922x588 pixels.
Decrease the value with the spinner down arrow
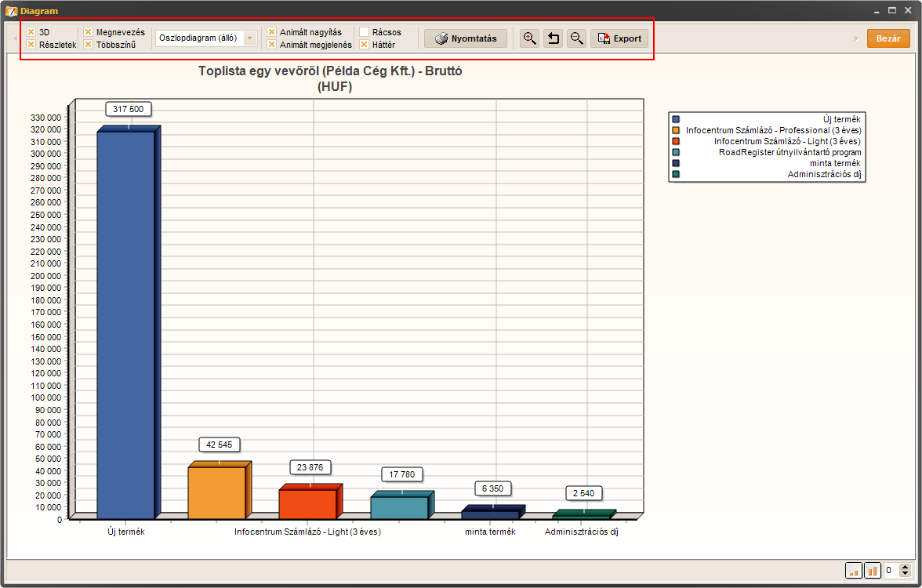(x=906, y=574)
